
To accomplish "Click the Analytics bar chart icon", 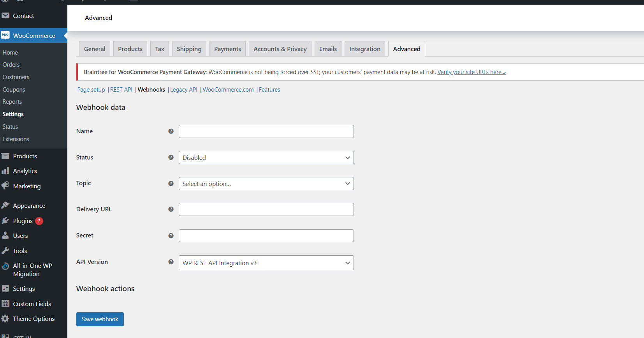I will [5, 171].
